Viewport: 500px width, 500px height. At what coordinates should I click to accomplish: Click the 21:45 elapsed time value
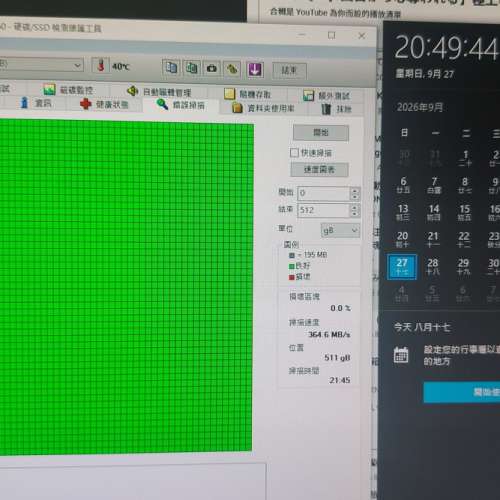340,380
